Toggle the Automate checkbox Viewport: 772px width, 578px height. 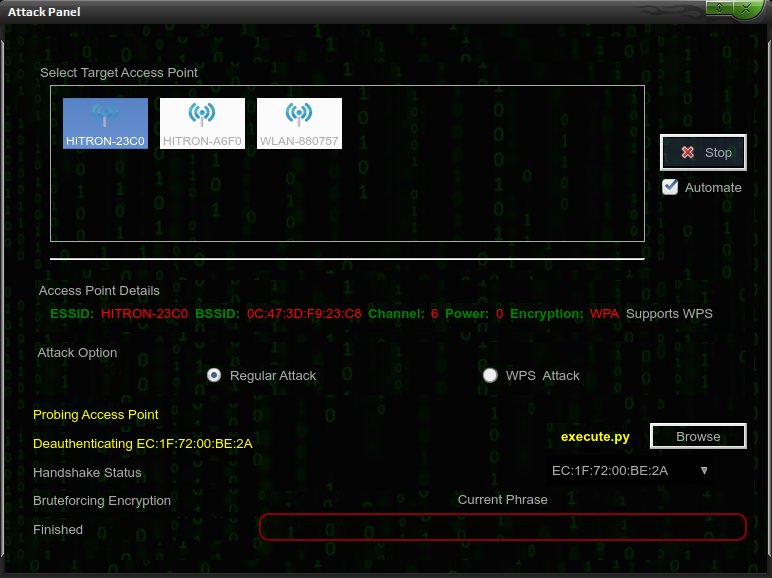point(670,187)
